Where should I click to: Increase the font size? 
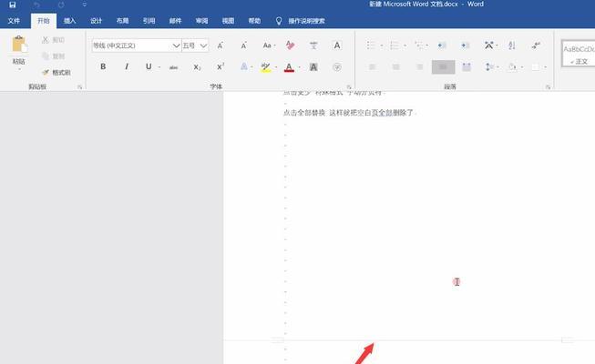coord(221,45)
